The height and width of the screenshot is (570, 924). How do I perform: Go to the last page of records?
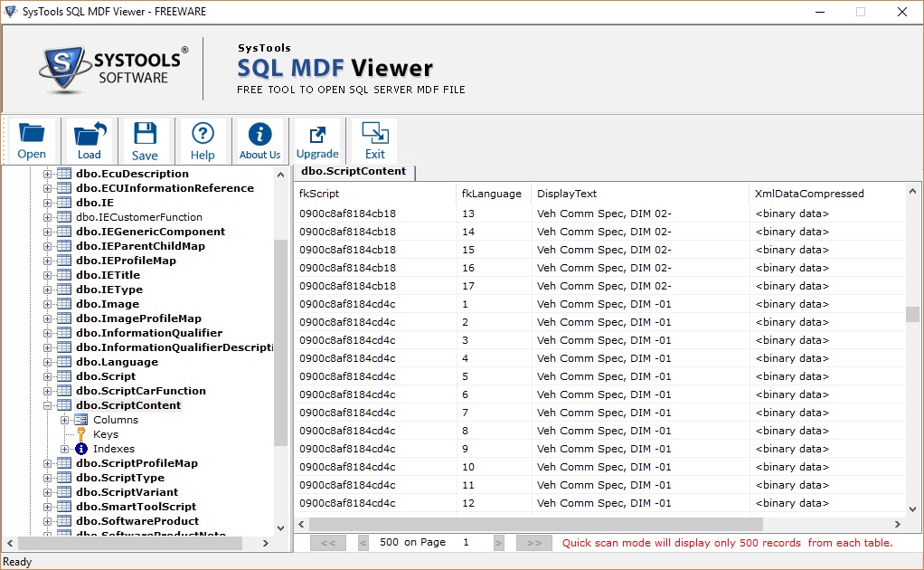pos(534,543)
